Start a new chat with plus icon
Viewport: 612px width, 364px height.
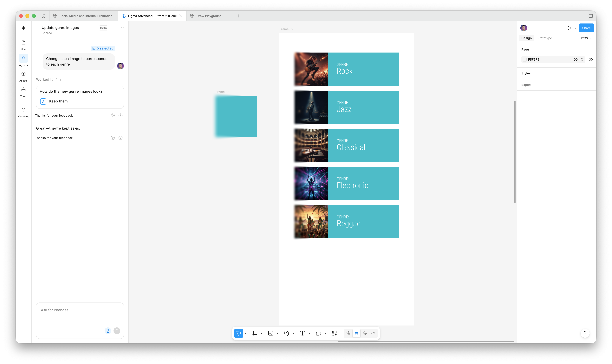click(114, 28)
